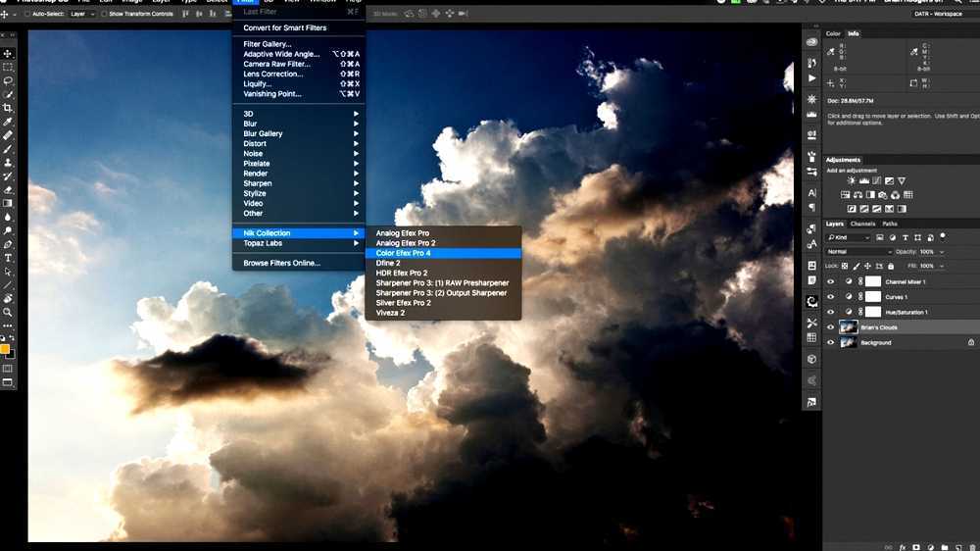Add a Brightness/Contrast adjustment

point(851,180)
